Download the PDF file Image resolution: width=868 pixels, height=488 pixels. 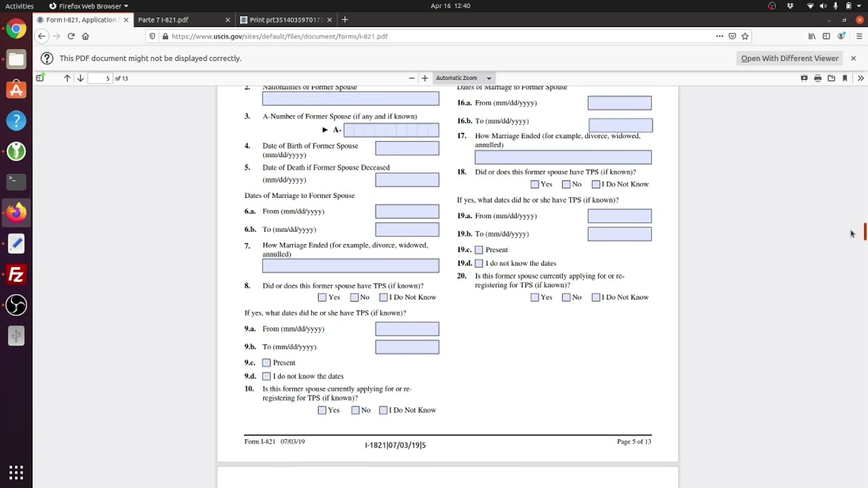click(x=831, y=78)
